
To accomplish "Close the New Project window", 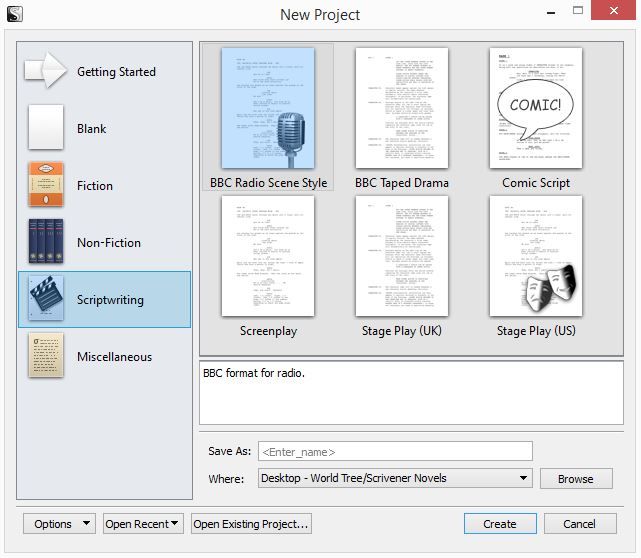I will (613, 11).
